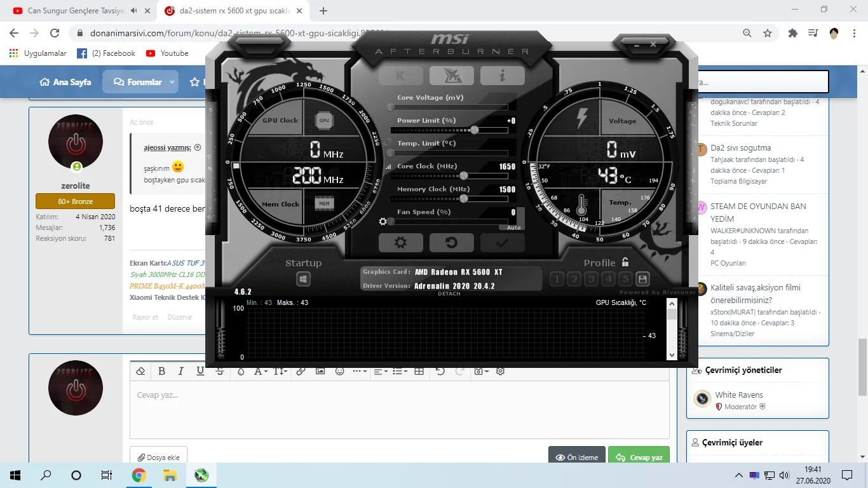Viewport: 868px width, 488px height.
Task: Open the Chrome extensions puzzle icon
Action: [x=792, y=33]
